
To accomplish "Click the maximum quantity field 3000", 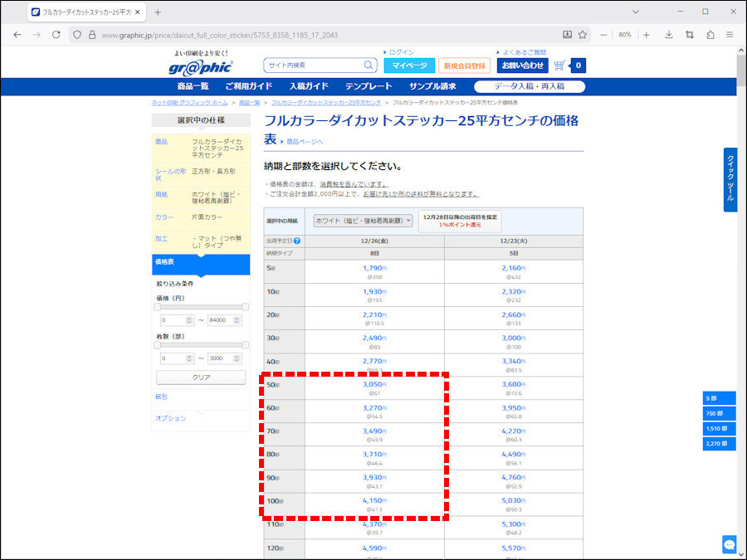I will coord(224,358).
